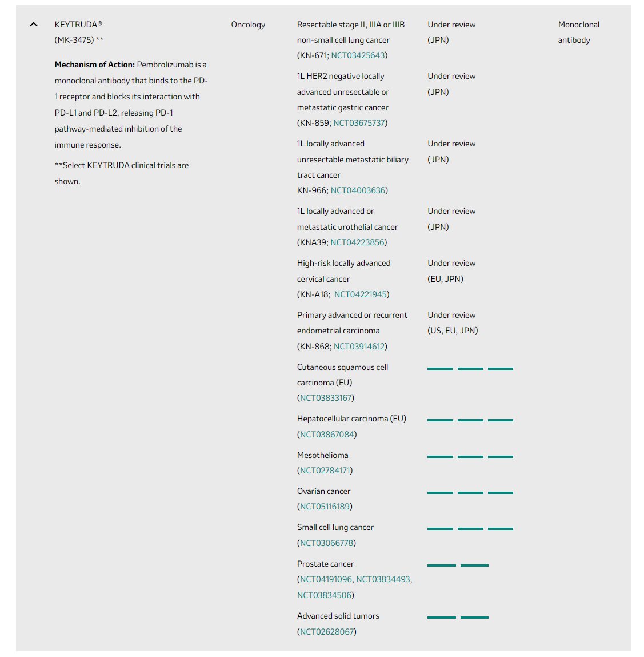Open the NCT03834506 prostate cancer link

tap(324, 595)
